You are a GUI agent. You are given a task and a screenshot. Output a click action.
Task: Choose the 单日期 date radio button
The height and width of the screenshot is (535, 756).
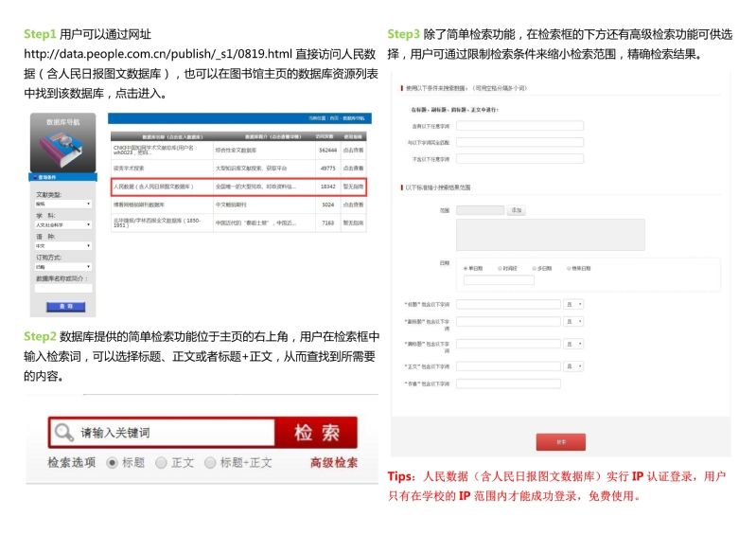coord(466,268)
